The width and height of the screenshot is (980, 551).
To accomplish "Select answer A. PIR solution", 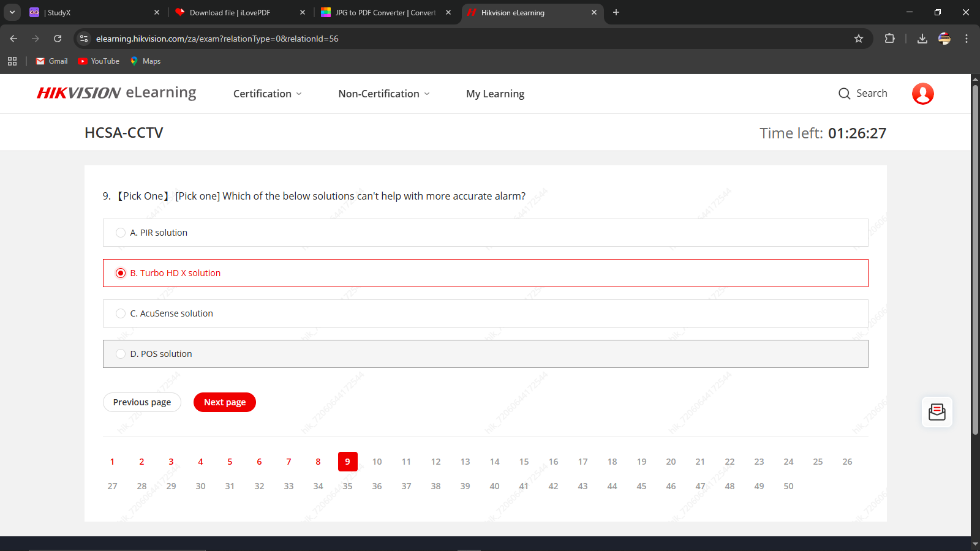I will [486, 233].
